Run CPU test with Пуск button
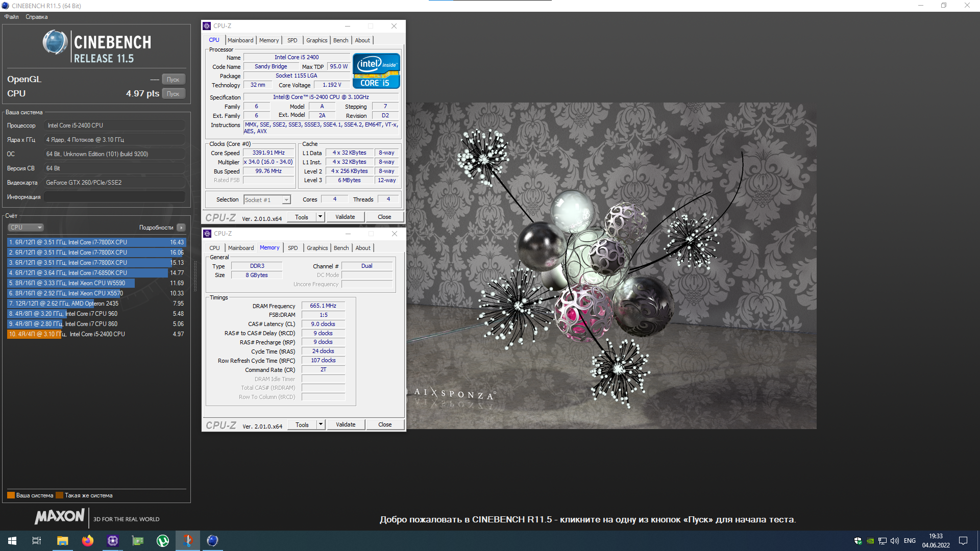980x551 pixels. tap(173, 94)
